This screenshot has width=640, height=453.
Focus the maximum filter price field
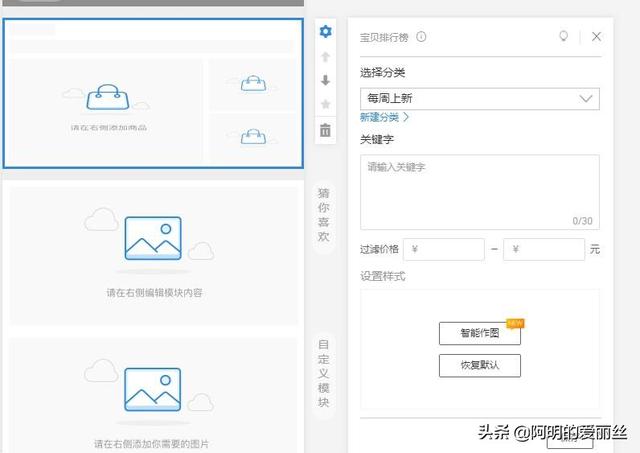545,249
